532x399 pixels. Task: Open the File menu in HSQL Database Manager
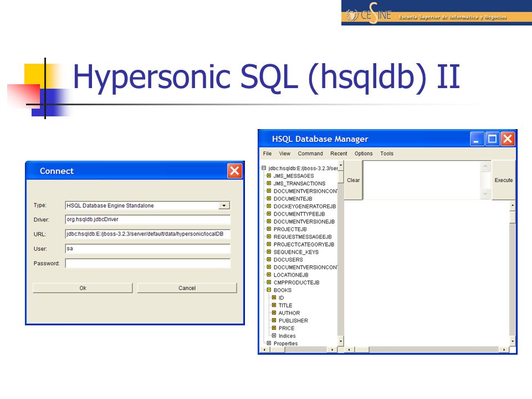click(267, 154)
